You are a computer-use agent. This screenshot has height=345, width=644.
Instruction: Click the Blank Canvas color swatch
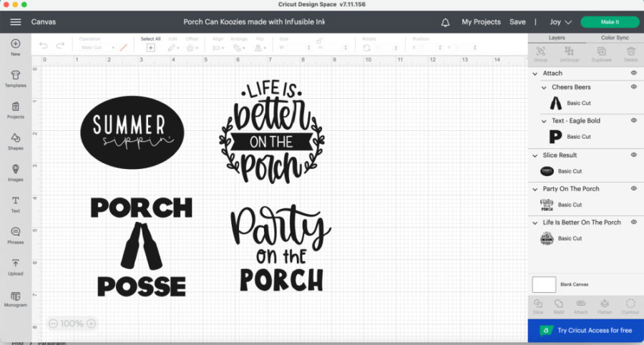tap(544, 284)
